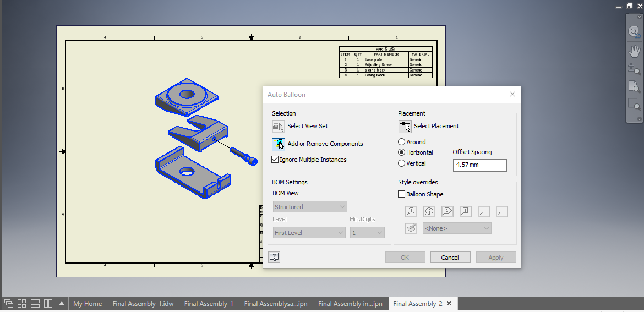This screenshot has width=644, height=312.
Task: Click the Select View Set icon
Action: (279, 127)
